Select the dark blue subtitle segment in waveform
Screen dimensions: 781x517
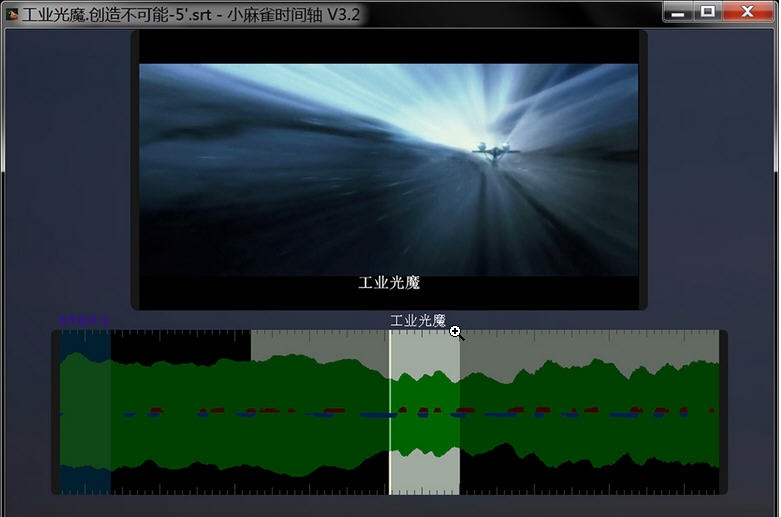85,412
